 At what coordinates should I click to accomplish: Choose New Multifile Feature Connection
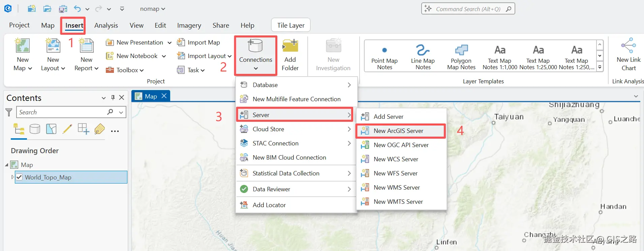pyautogui.click(x=296, y=99)
